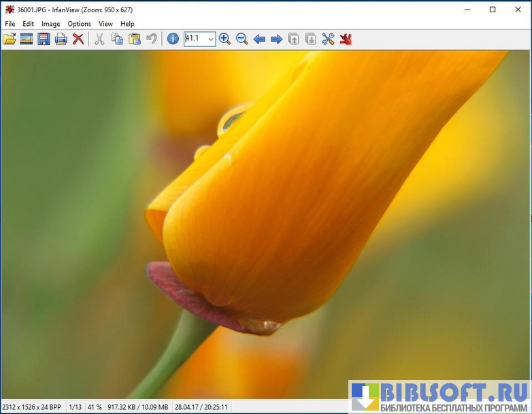Click the Cut scissors icon
The height and width of the screenshot is (414, 532).
coord(99,39)
